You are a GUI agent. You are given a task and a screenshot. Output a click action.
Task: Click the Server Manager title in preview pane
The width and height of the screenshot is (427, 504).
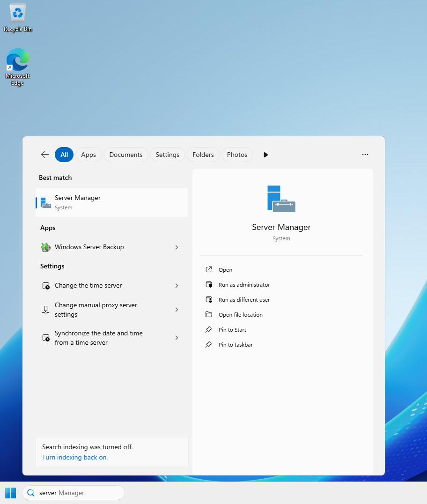(281, 227)
